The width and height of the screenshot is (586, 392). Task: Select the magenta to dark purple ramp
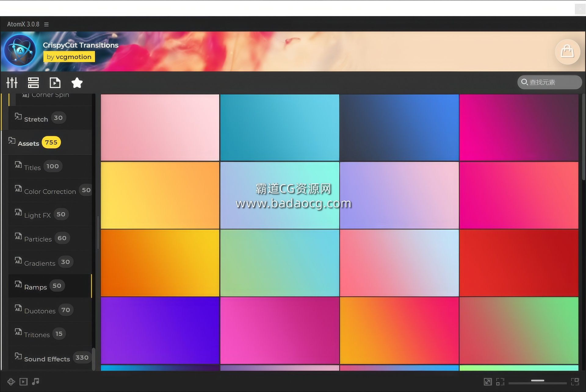[519, 127]
